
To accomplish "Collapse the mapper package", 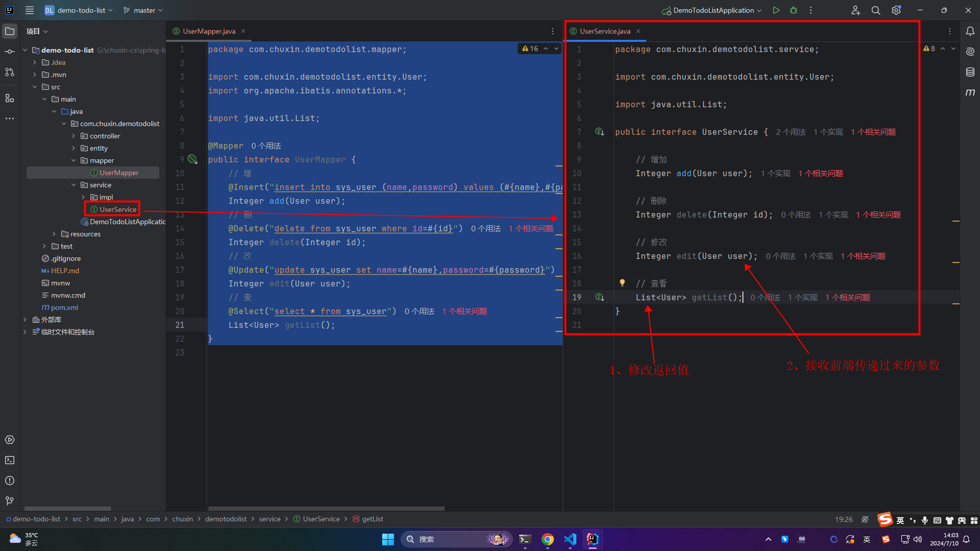I will [x=74, y=160].
